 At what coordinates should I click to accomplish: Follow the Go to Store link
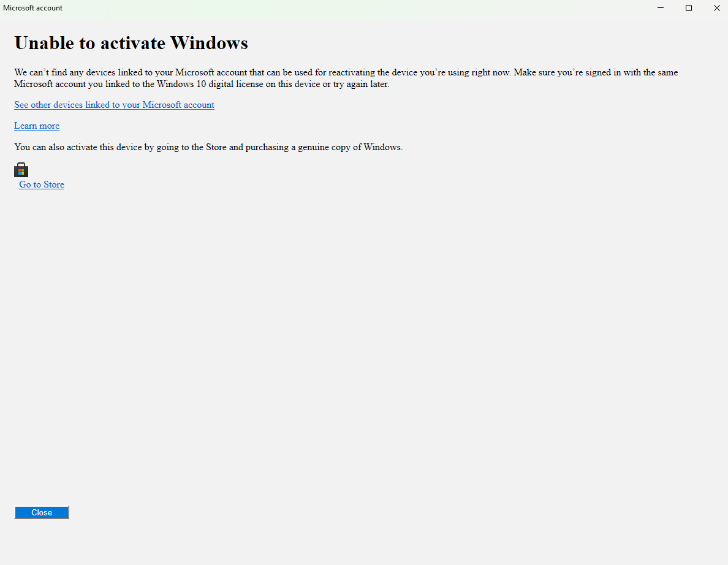point(41,184)
